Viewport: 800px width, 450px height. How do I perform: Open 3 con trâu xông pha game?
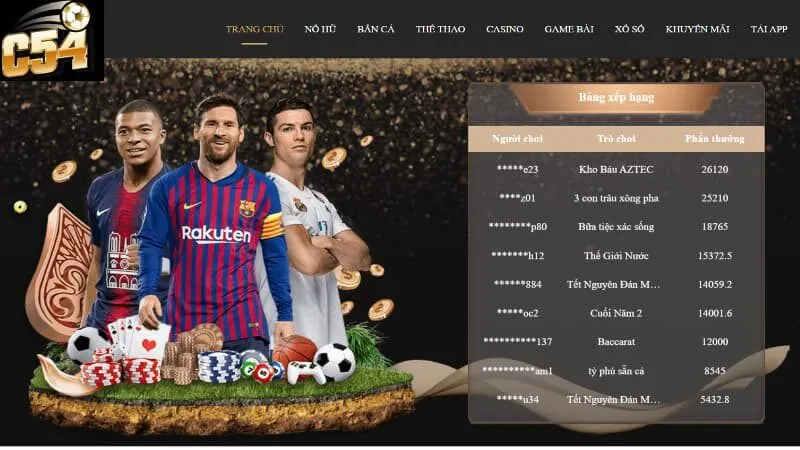tap(616, 198)
